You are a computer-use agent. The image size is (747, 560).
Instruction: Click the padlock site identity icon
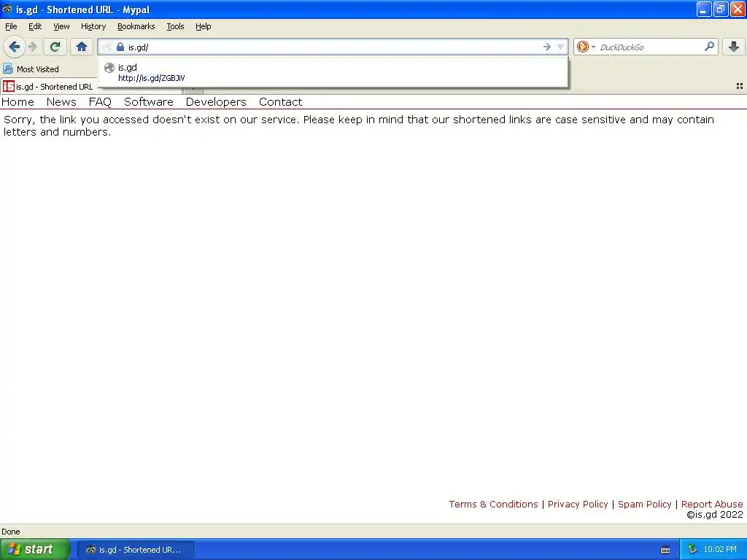tap(120, 47)
